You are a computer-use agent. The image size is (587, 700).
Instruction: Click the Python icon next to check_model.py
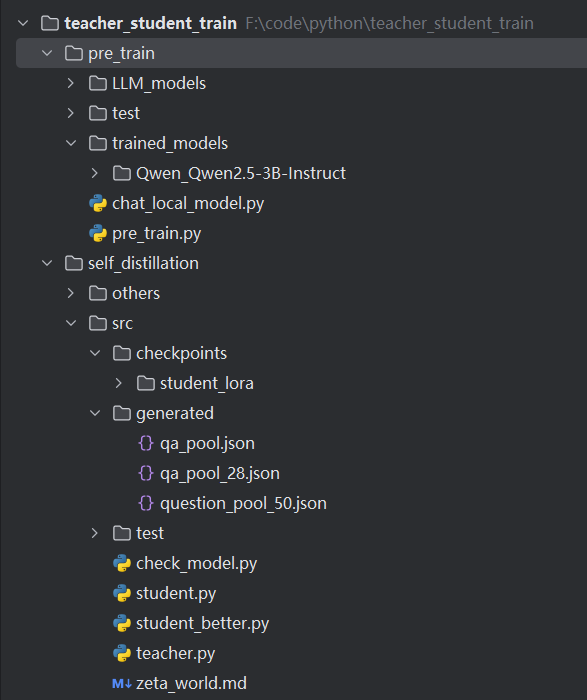(122, 563)
